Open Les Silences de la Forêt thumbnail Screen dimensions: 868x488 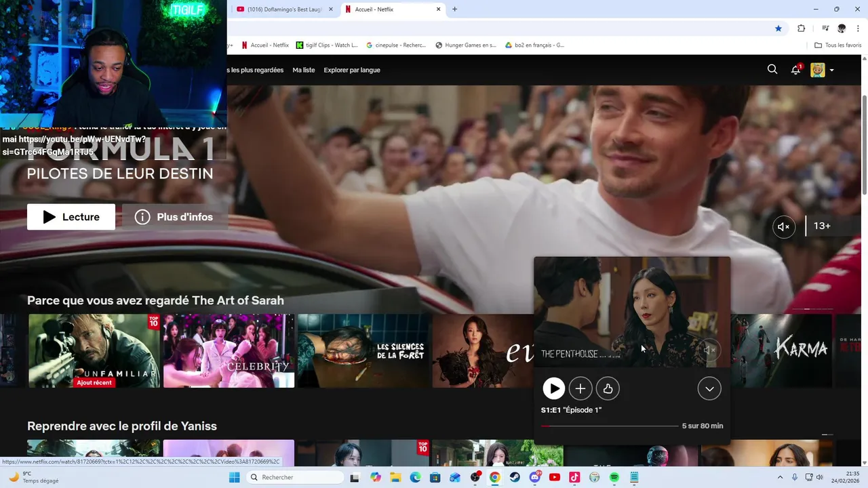pos(363,350)
